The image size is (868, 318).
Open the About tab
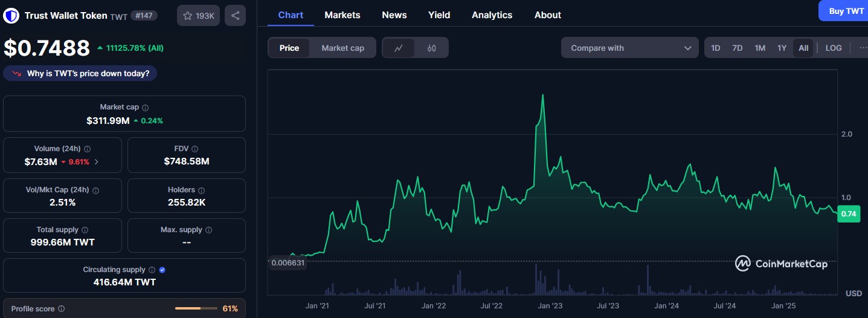point(548,15)
